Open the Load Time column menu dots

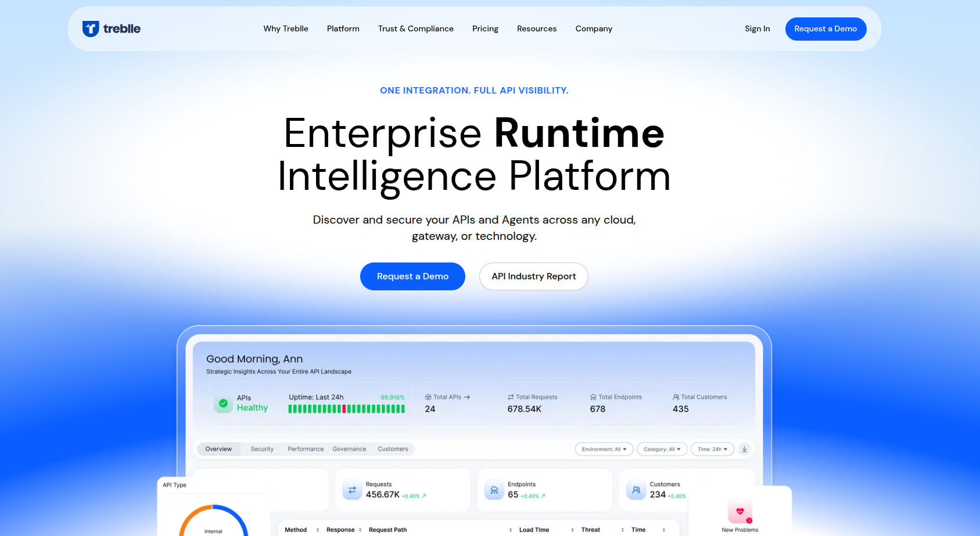tap(572, 530)
